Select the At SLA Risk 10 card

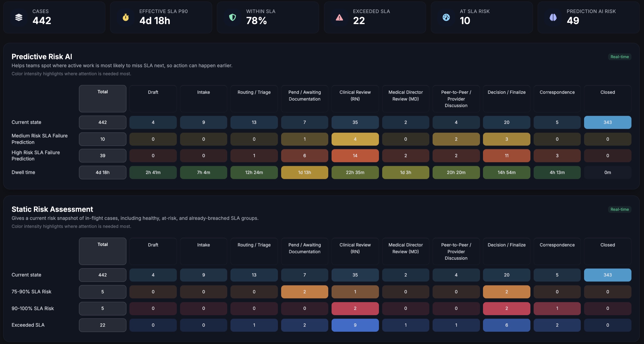[x=482, y=17]
